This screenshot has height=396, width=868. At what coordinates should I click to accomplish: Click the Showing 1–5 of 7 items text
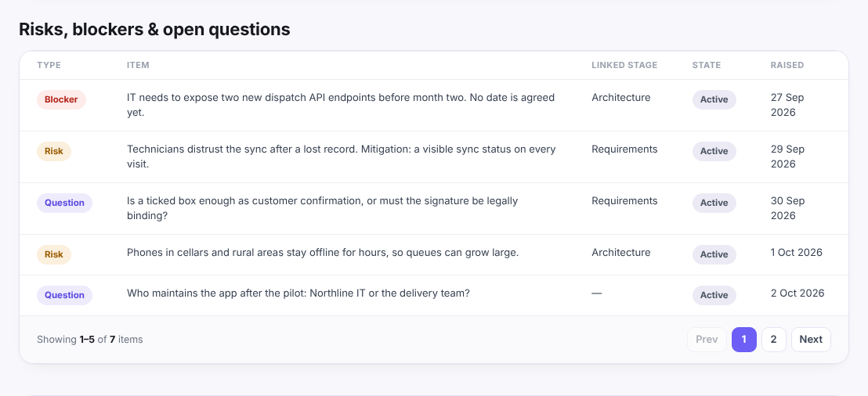[89, 340]
